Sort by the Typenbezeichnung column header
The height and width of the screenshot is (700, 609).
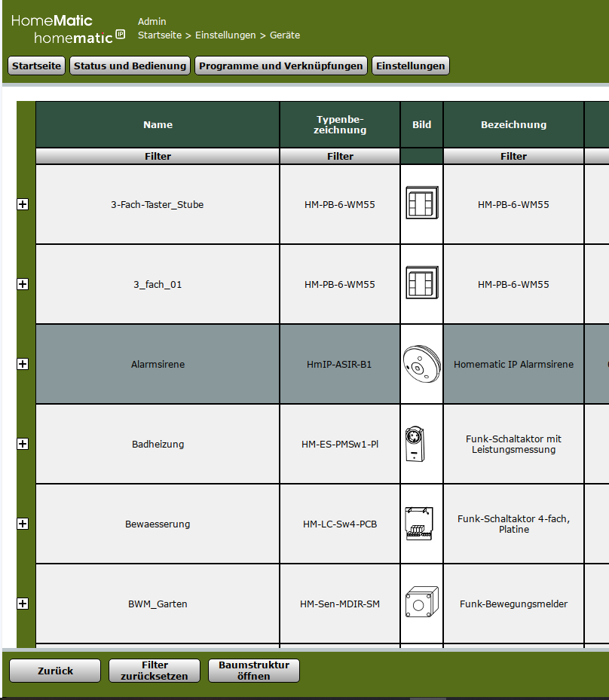tap(340, 124)
